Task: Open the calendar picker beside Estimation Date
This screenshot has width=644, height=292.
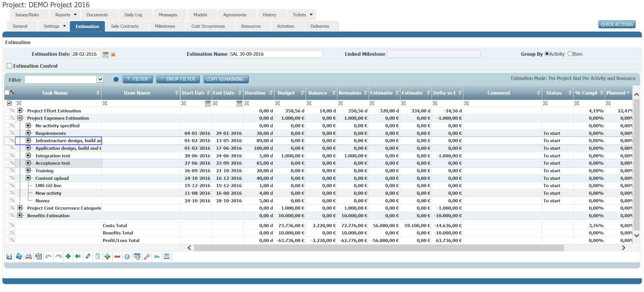Action: click(106, 54)
